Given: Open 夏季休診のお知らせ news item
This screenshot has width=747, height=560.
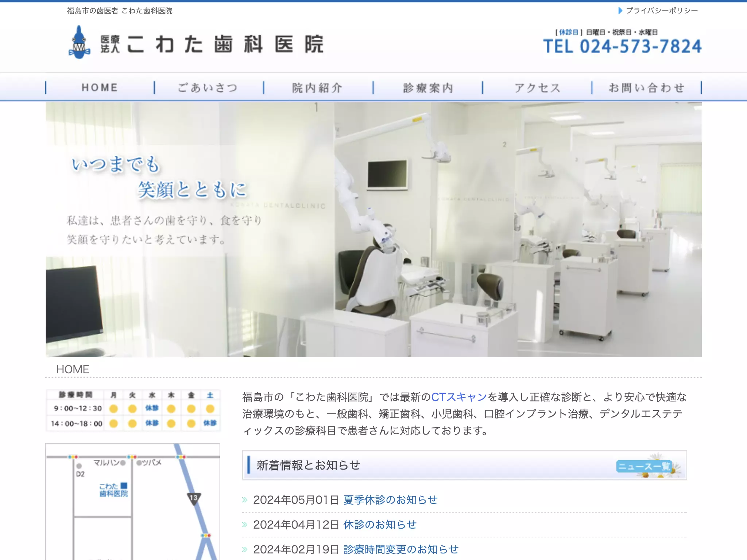Looking at the screenshot, I should 390,499.
